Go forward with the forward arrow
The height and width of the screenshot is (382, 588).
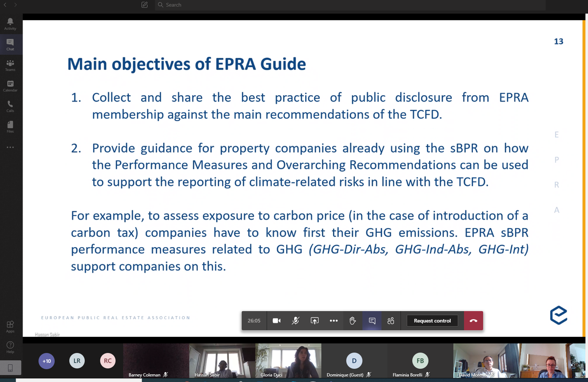point(15,5)
